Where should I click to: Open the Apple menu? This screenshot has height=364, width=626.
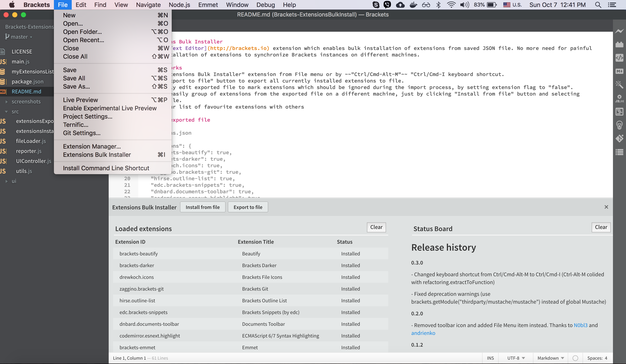(12, 5)
